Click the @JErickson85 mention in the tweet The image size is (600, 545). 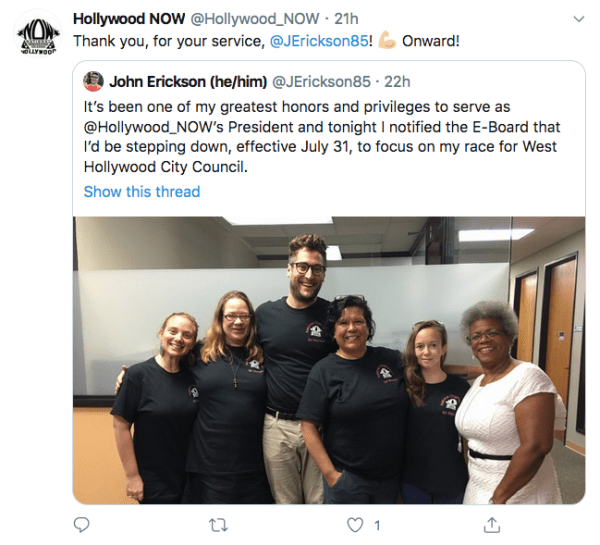tap(319, 41)
